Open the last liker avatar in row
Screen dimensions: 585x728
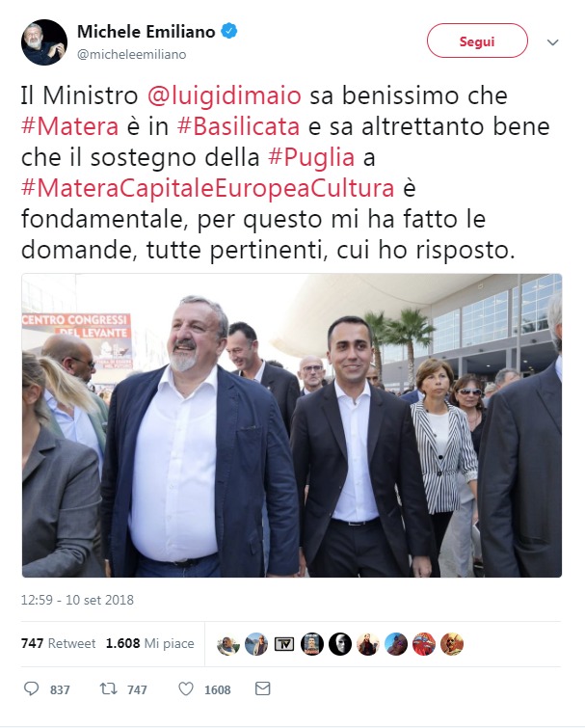[x=452, y=644]
